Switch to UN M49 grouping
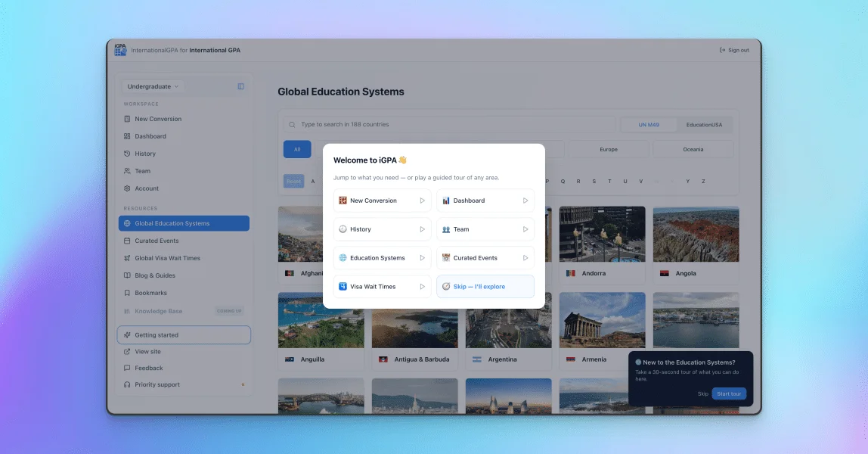The image size is (868, 454). pos(649,125)
